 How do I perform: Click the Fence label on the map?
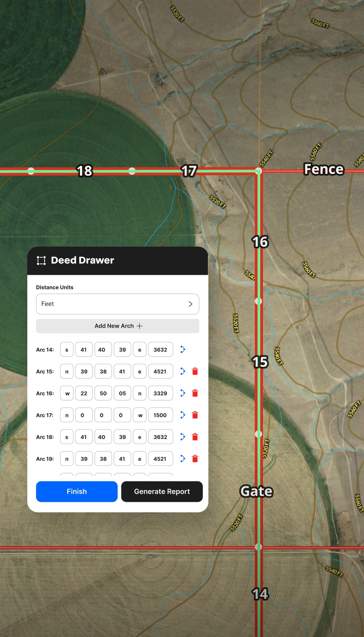pos(324,169)
